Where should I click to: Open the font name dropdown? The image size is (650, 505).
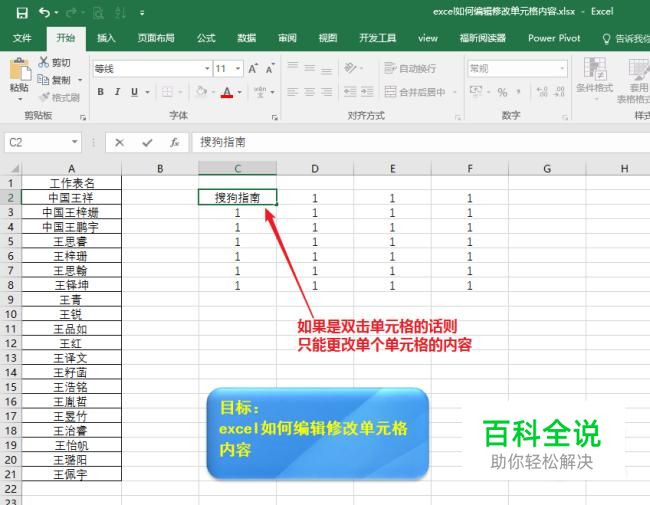[x=207, y=68]
